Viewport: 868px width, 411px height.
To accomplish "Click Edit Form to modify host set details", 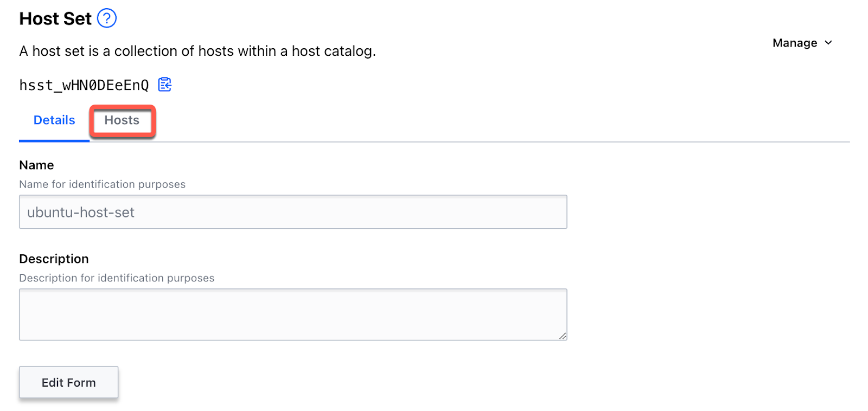I will tap(68, 382).
